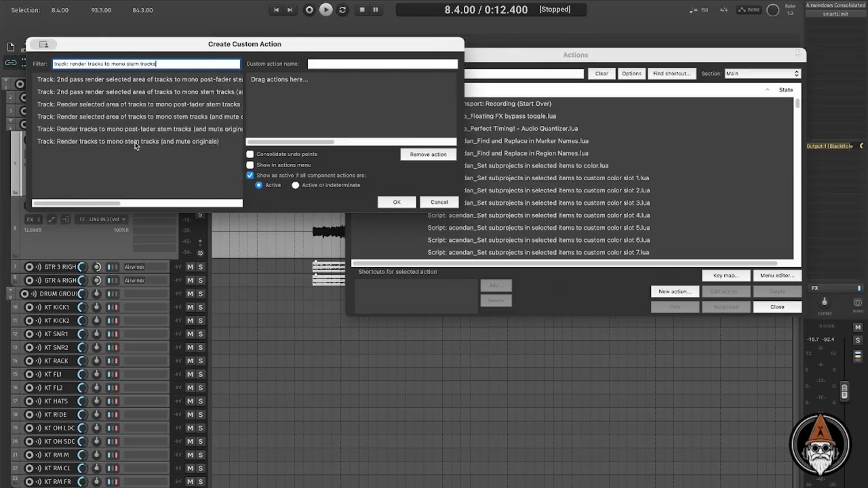Select 'Render tracks to mono stem tracks (and mute originals)'

point(128,142)
